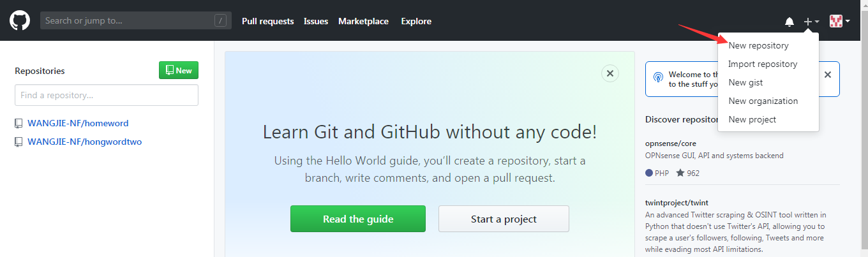
Task: Open the notifications bell
Action: coord(789,22)
